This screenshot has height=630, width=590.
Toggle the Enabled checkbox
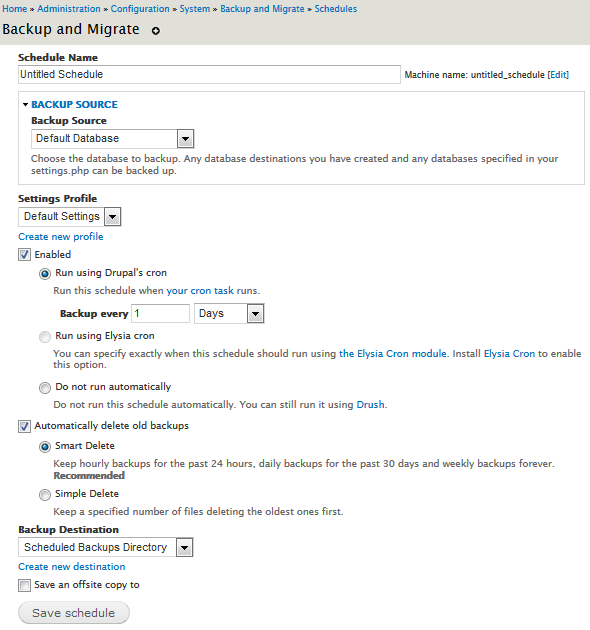click(x=24, y=255)
